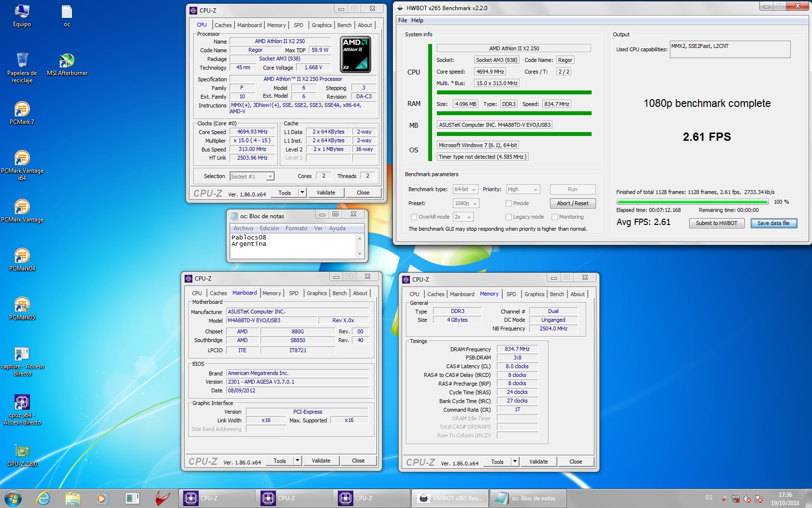This screenshot has width=812, height=508.
Task: Click Save data file button
Action: pos(773,223)
